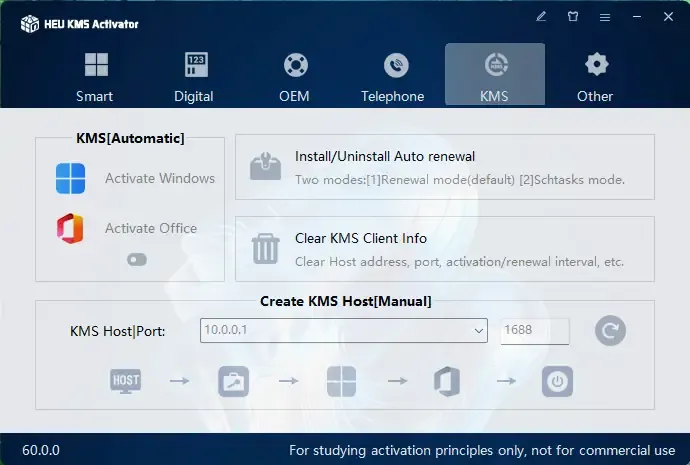Click the 'Create KMS Host[Manual]' heading
This screenshot has width=690, height=465.
point(345,301)
